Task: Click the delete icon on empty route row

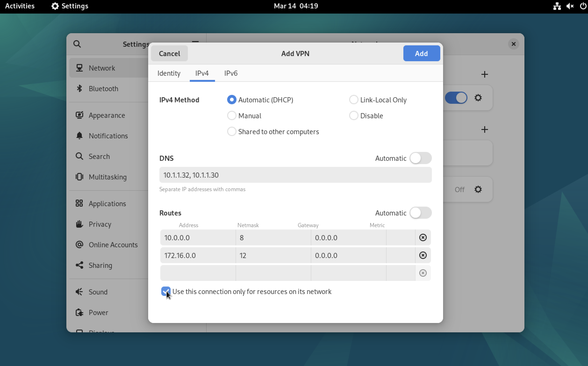Action: coord(423,273)
